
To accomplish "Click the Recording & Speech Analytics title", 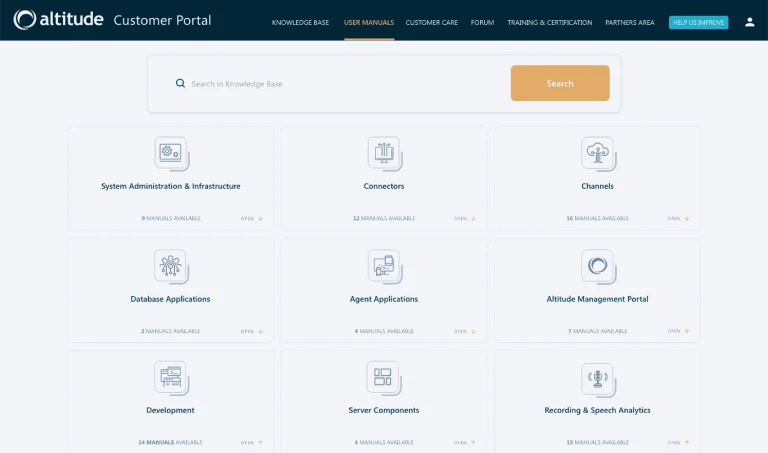I will pyautogui.click(x=598, y=410).
